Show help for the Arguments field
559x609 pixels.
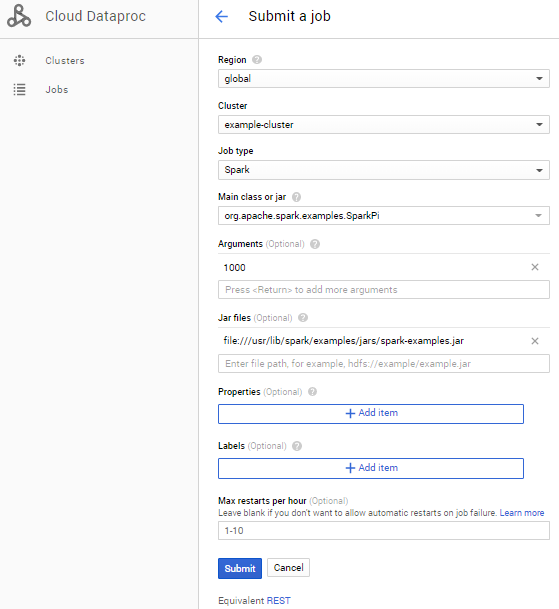[x=315, y=244]
